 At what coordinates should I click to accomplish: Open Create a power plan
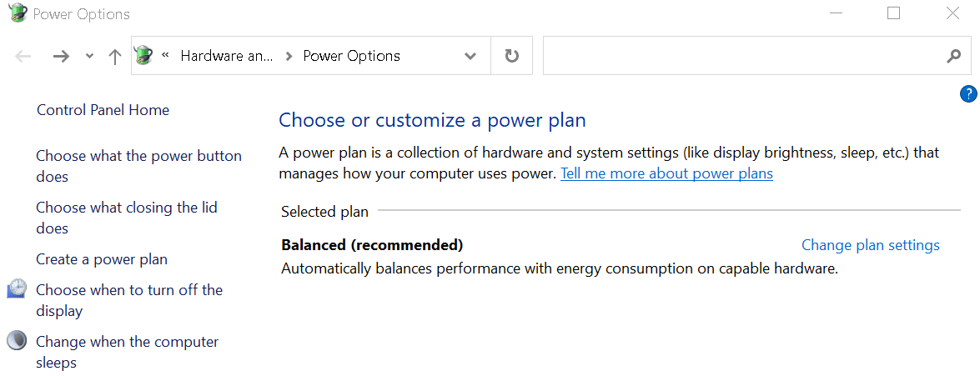(102, 258)
